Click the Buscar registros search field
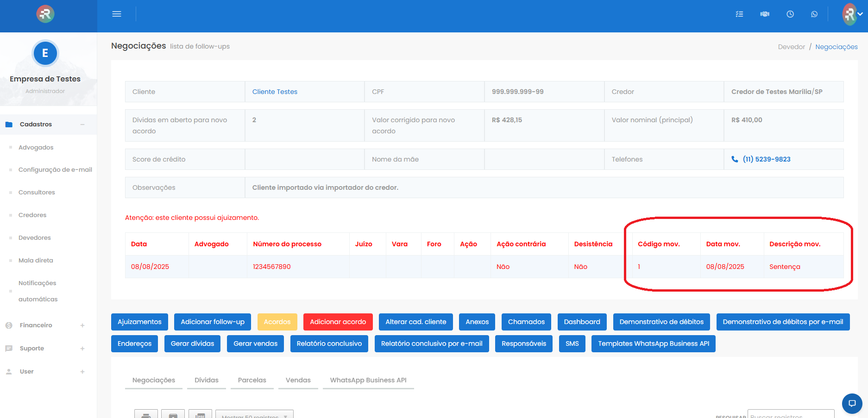 [x=790, y=414]
